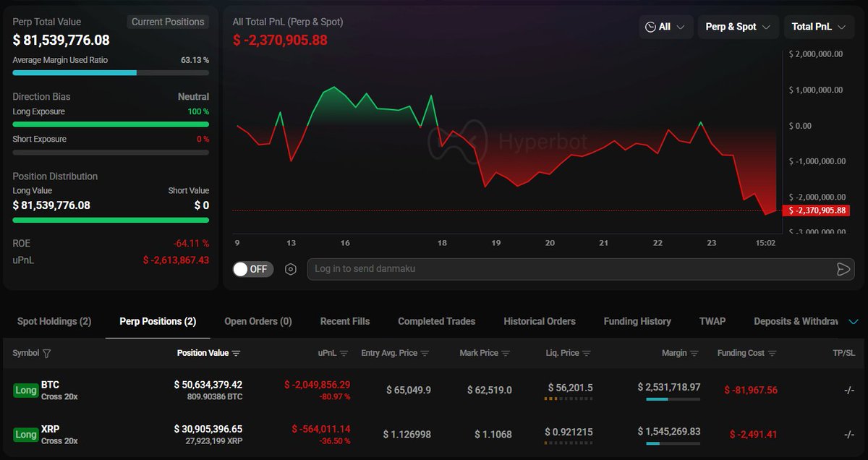The image size is (868, 460).
Task: Open the Funding History tab
Action: click(637, 321)
